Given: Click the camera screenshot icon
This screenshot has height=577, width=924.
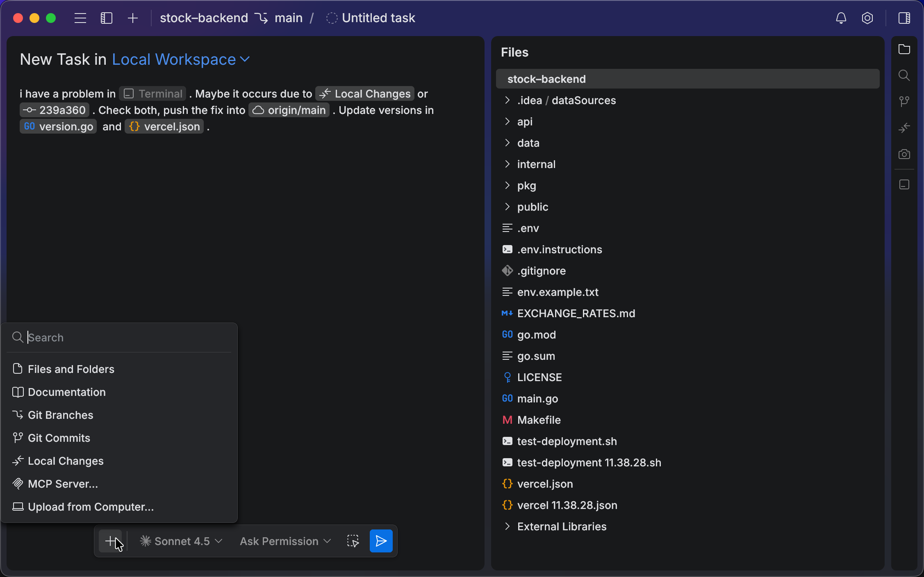Looking at the screenshot, I should point(904,154).
